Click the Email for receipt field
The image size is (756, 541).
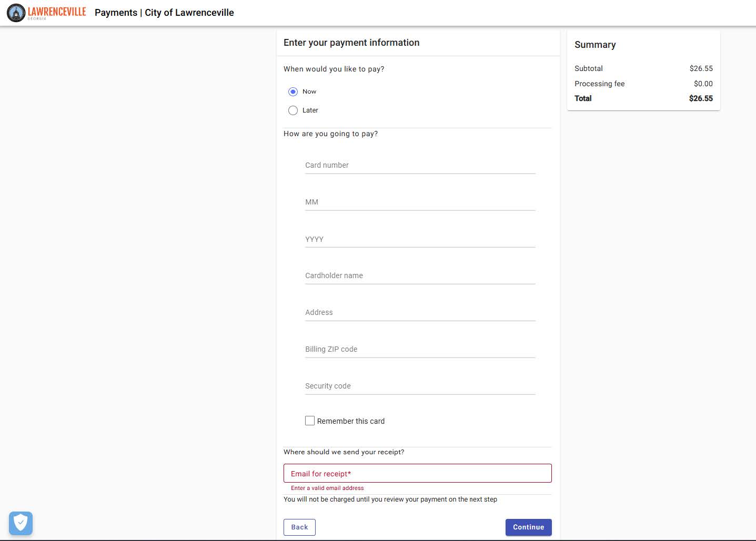tap(417, 473)
